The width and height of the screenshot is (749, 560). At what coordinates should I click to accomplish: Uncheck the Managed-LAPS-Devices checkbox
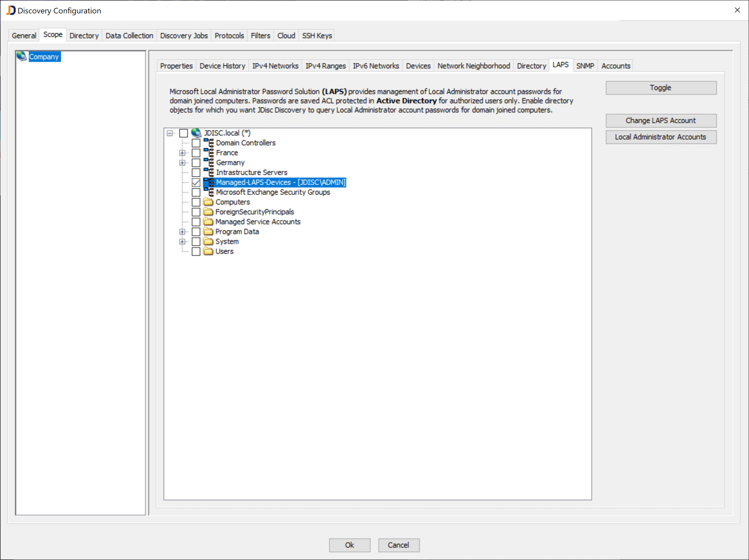(x=196, y=182)
